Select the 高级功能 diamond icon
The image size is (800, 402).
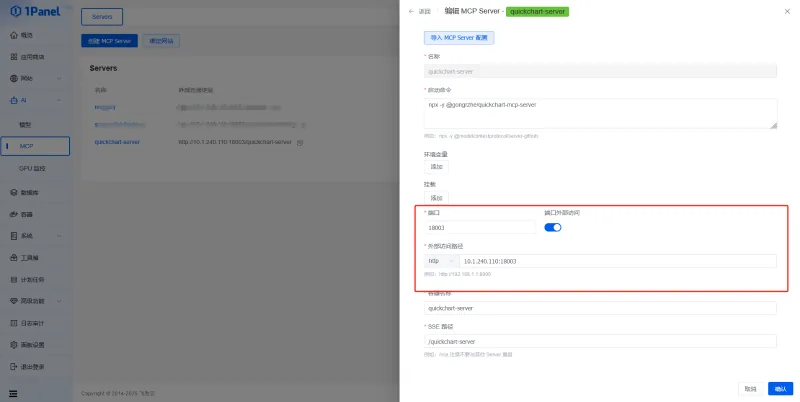(x=14, y=301)
